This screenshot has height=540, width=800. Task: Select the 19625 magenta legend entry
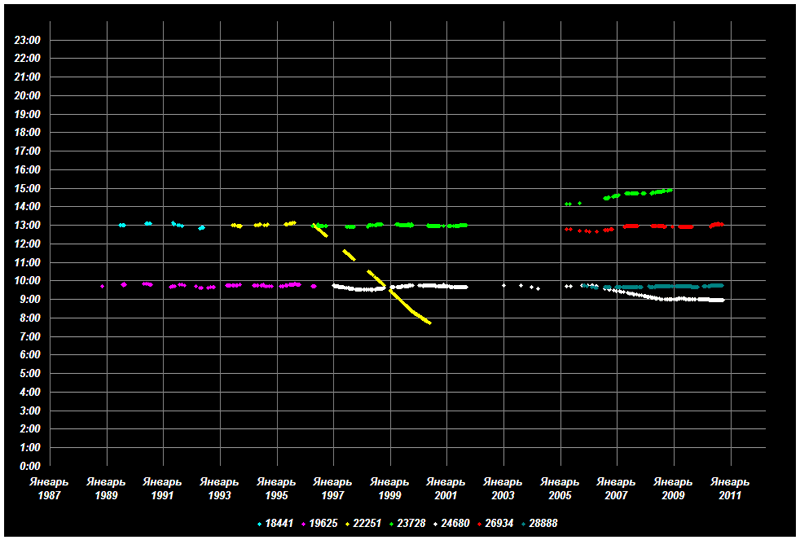(320, 523)
